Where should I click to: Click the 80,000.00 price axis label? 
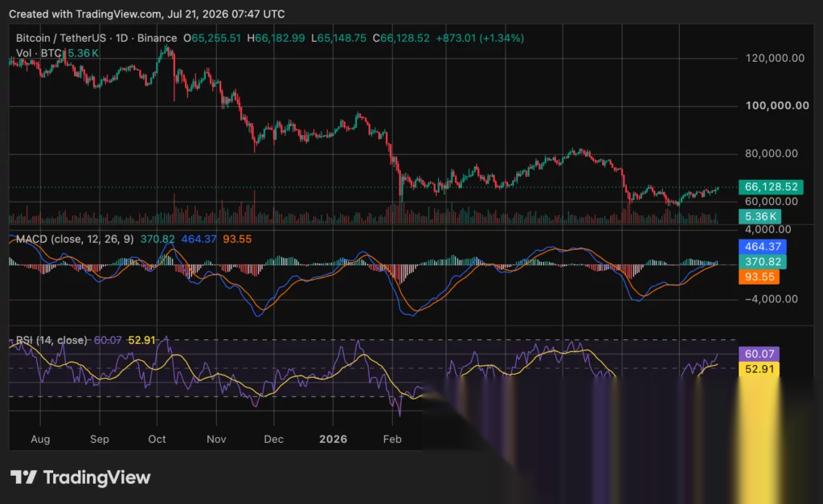coord(772,154)
